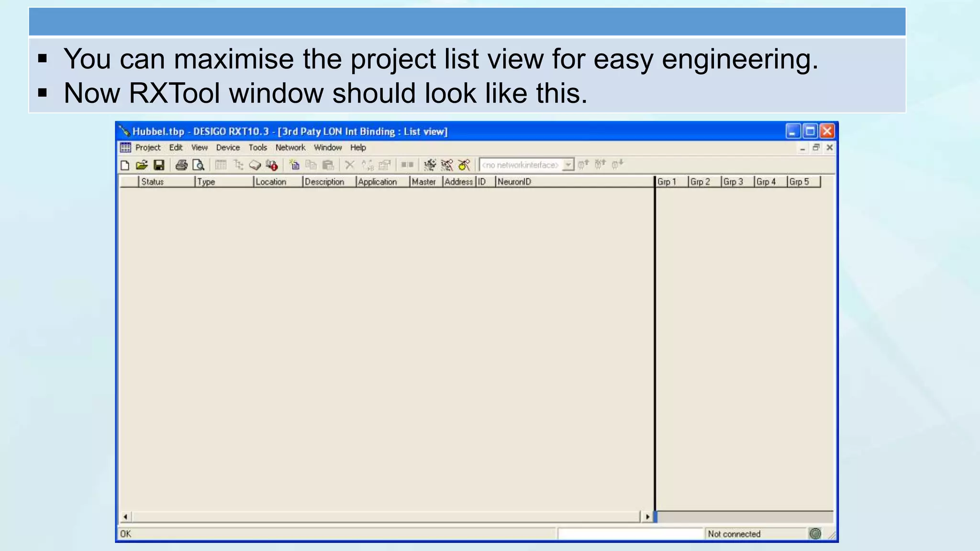Open a project with the folder icon
Screen dimensions: 980x551
pyautogui.click(x=142, y=165)
